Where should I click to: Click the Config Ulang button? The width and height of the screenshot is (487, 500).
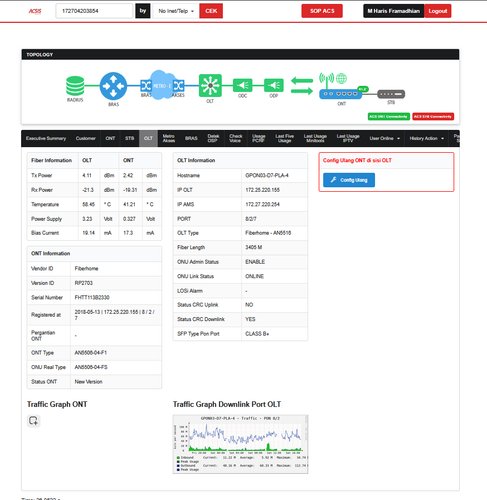349,180
